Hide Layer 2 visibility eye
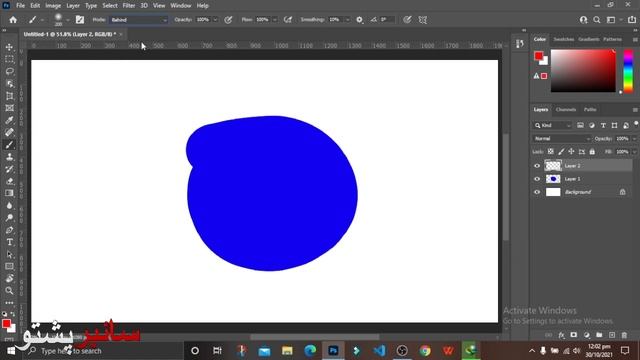Image resolution: width=640 pixels, height=360 pixels. pos(537,166)
